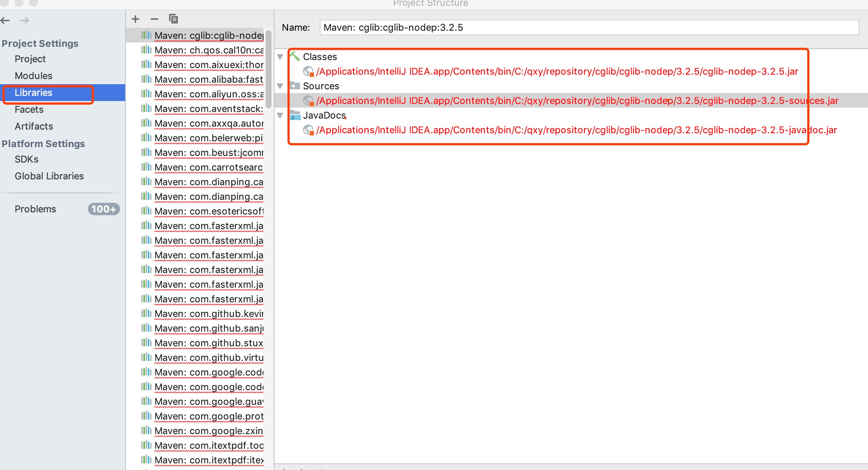868x470 pixels.
Task: Click the forward navigation arrow
Action: [25, 20]
